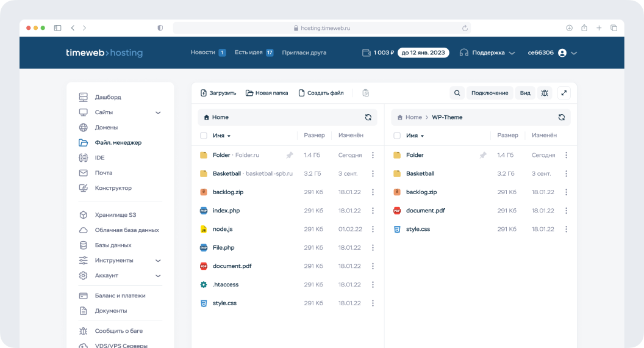644x348 pixels.
Task: Open Домены in the sidebar
Action: pyautogui.click(x=106, y=128)
